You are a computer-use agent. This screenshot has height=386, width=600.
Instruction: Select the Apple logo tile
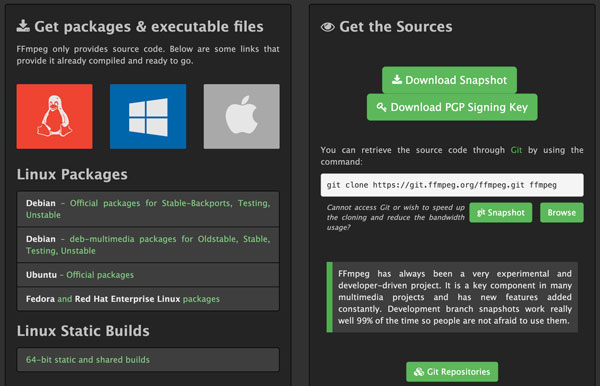tap(241, 116)
